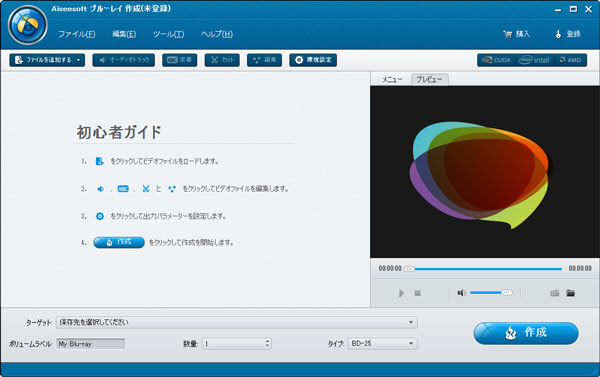Open the ファイル(F) menu
Screen dimensions: 600x377
click(77, 34)
